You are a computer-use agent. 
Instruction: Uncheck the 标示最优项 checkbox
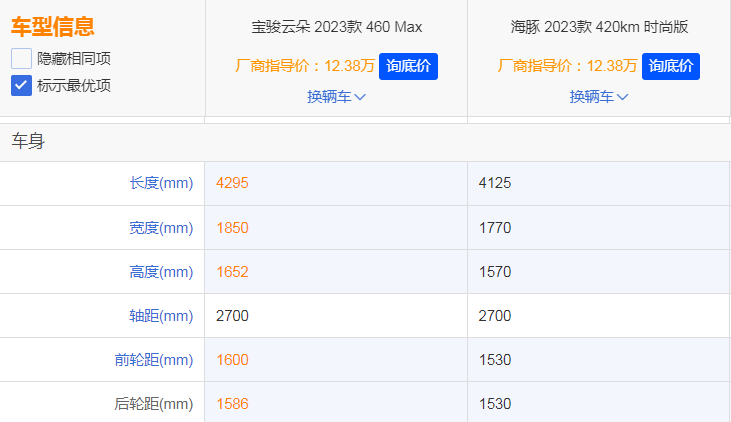pos(21,85)
